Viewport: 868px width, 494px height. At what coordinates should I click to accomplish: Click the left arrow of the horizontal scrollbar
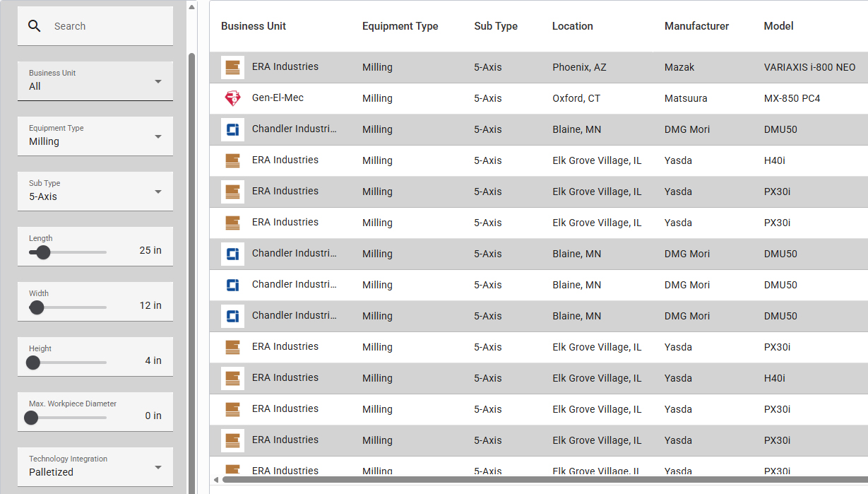click(x=215, y=480)
